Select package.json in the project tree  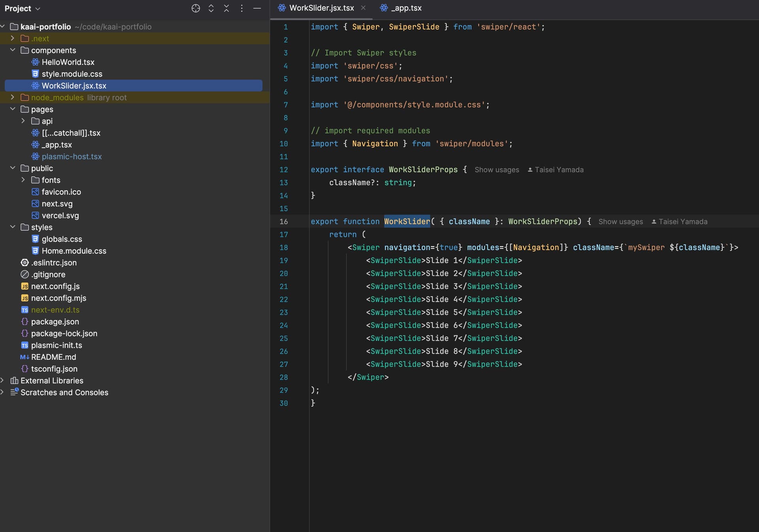pos(55,322)
